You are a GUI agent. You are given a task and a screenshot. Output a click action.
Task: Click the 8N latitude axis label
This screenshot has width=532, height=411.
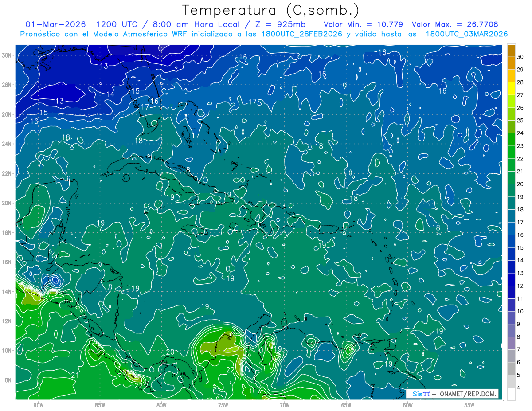(9, 380)
